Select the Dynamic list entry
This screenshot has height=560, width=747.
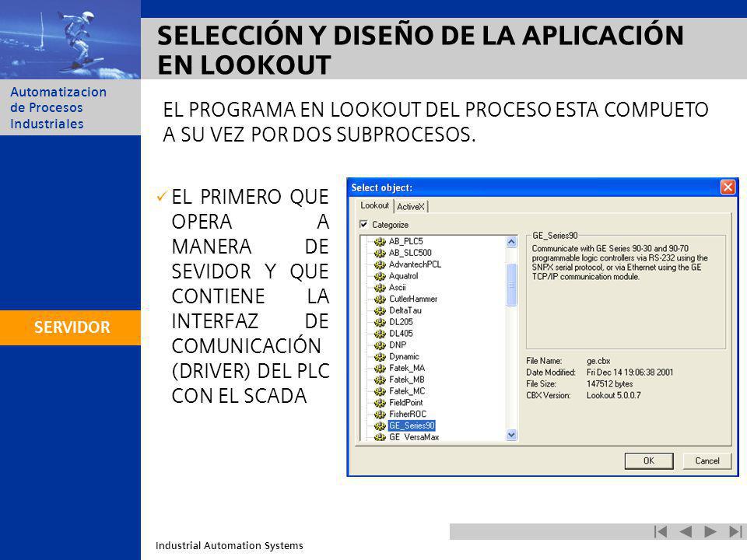pos(404,357)
